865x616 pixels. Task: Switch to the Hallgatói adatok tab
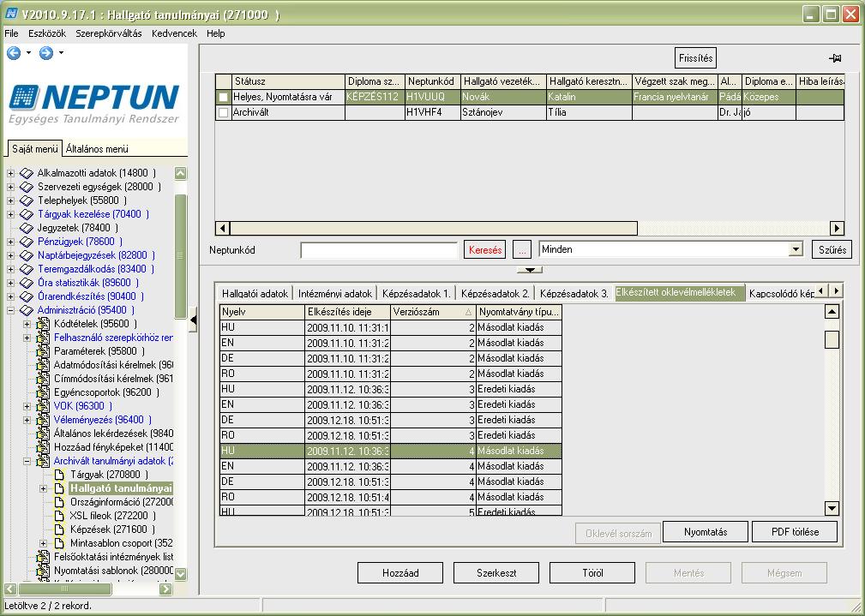click(x=255, y=293)
